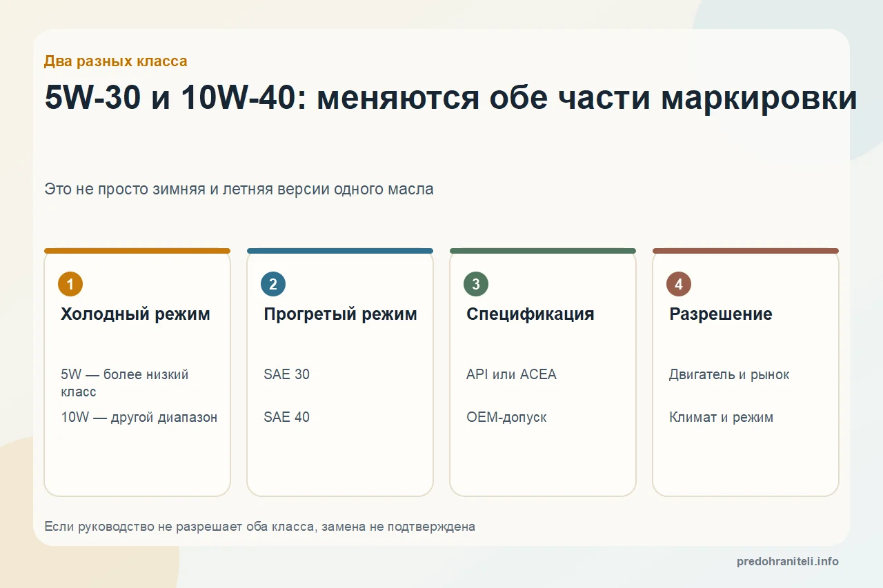Image resolution: width=883 pixels, height=588 pixels.
Task: Select the heading 'Разрешение'
Action: [x=721, y=314]
